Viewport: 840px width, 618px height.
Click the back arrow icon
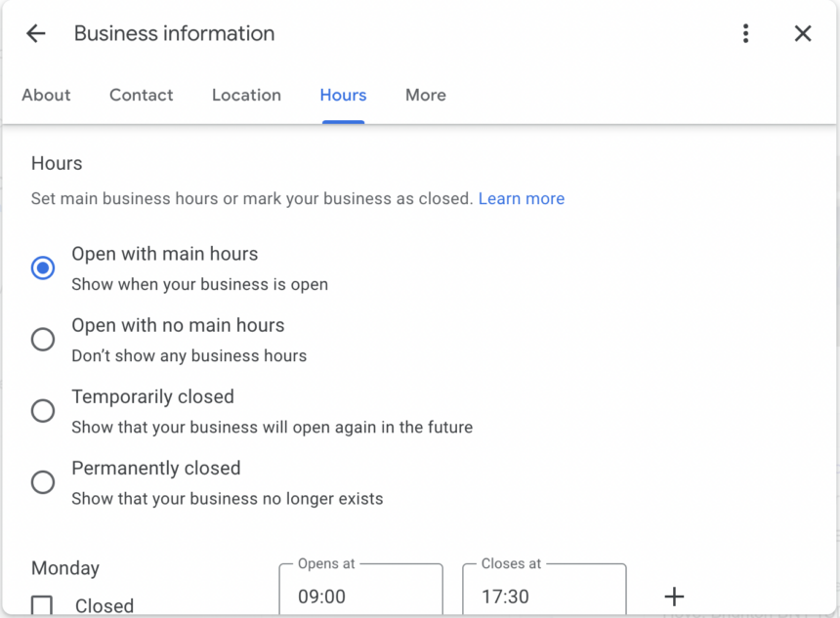click(x=35, y=32)
